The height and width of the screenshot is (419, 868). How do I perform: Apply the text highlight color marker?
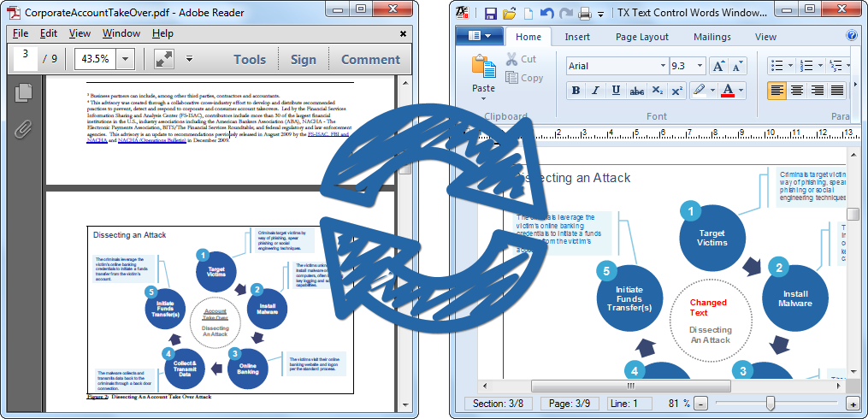pos(700,91)
